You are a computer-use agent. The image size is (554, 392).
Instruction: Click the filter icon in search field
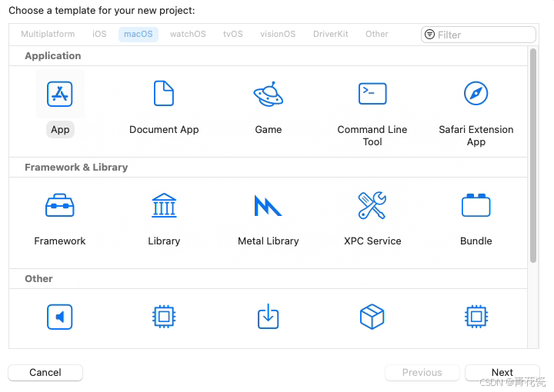(x=429, y=35)
